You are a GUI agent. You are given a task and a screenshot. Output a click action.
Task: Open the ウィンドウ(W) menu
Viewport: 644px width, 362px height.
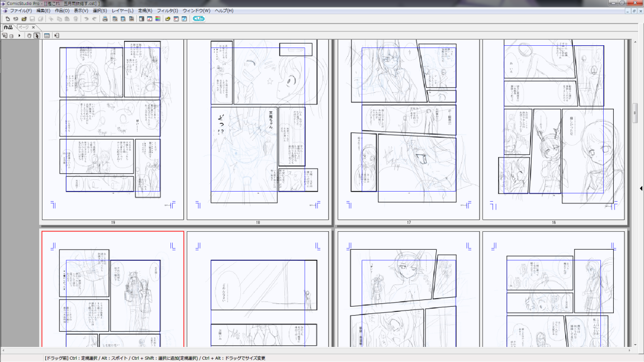tap(196, 11)
